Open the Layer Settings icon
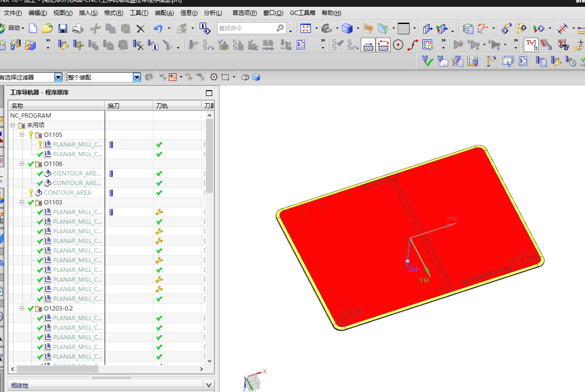This screenshot has height=392, width=585. [468, 28]
